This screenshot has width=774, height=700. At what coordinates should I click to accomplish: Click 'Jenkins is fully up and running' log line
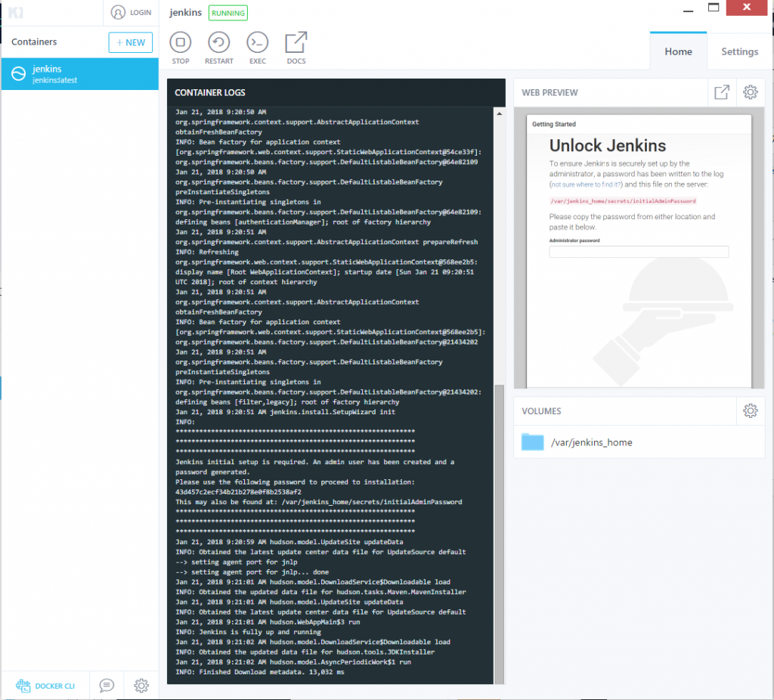pyautogui.click(x=248, y=632)
